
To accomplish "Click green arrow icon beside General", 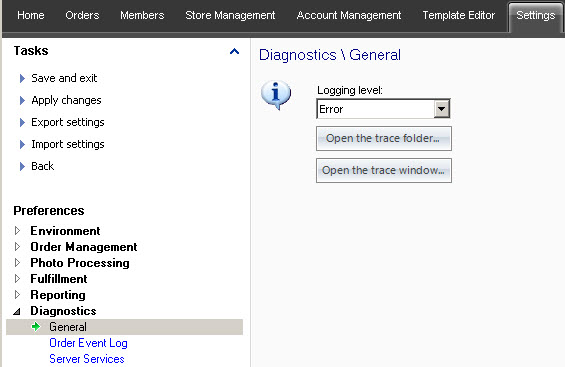I will click(x=36, y=327).
